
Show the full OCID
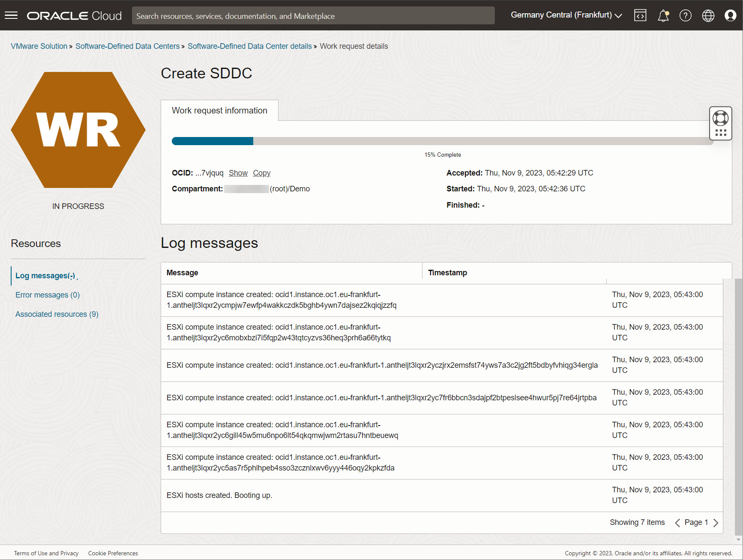pos(238,173)
